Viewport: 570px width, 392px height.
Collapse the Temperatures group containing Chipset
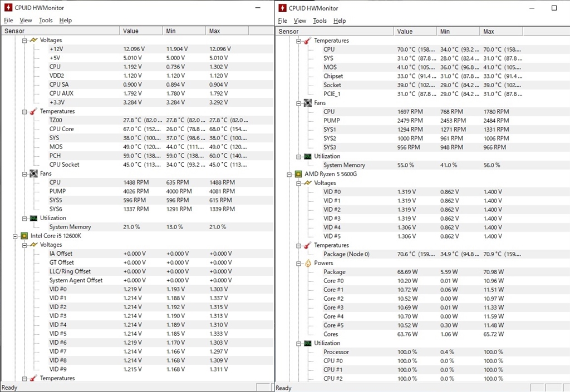click(299, 41)
